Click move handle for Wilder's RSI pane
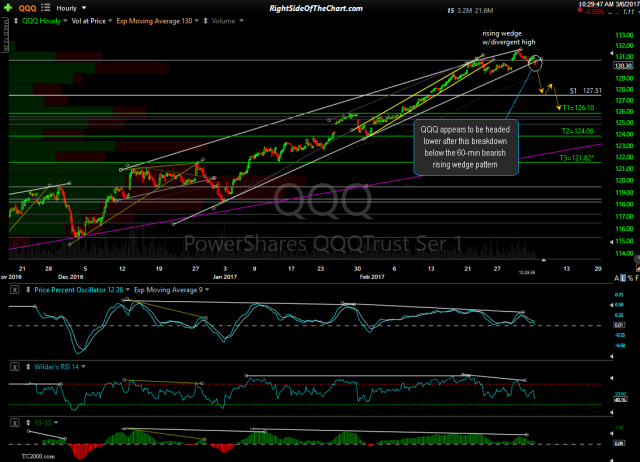Viewport: 640px width, 462px height. pos(28,367)
